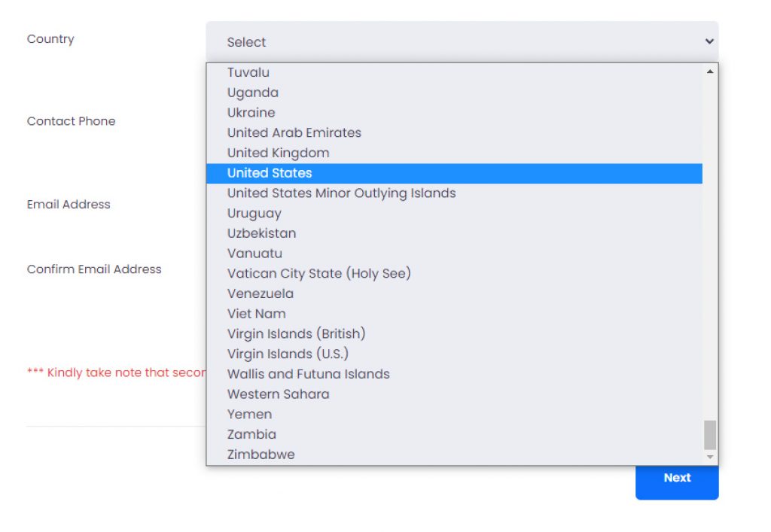Click the dropdown list scrollbar thumb

(709, 434)
